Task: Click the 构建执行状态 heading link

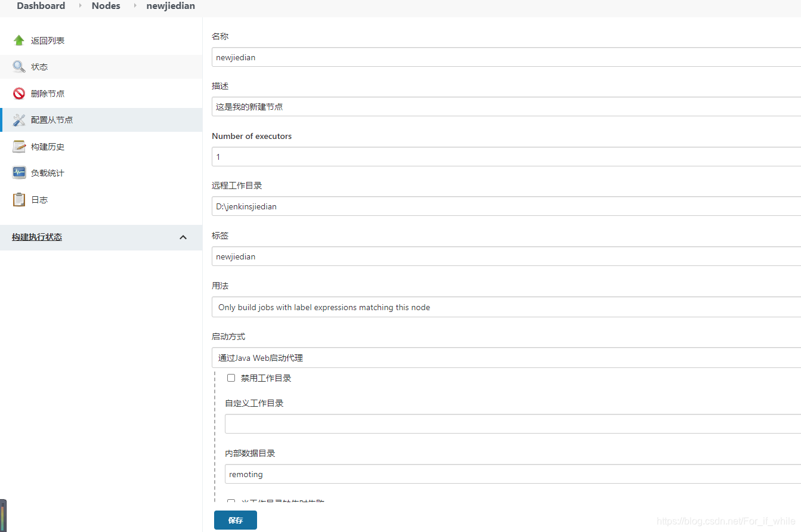Action: (x=37, y=237)
